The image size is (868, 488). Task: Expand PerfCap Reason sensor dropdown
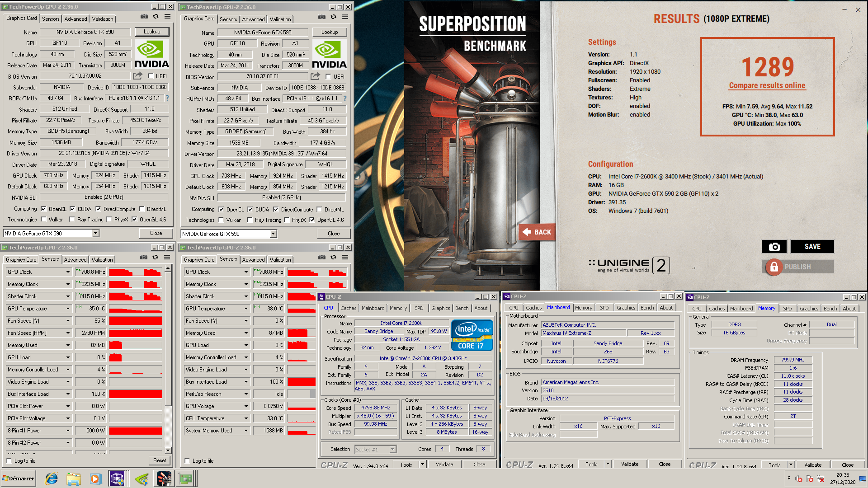(246, 394)
